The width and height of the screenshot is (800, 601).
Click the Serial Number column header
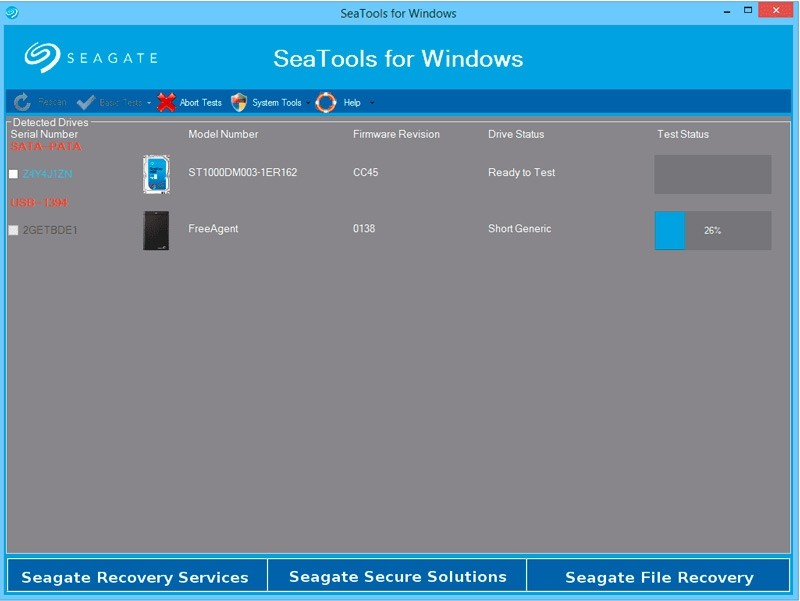point(44,134)
